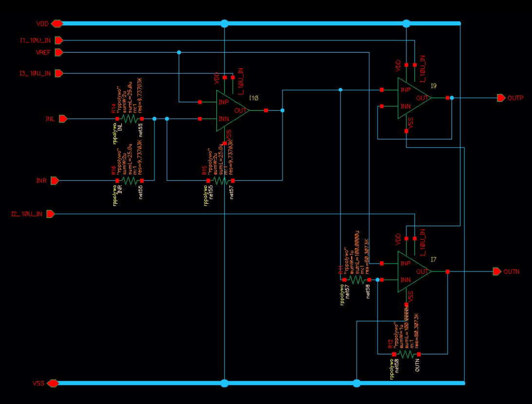Select the VREF input pin
The image size is (532, 404).
pos(59,52)
